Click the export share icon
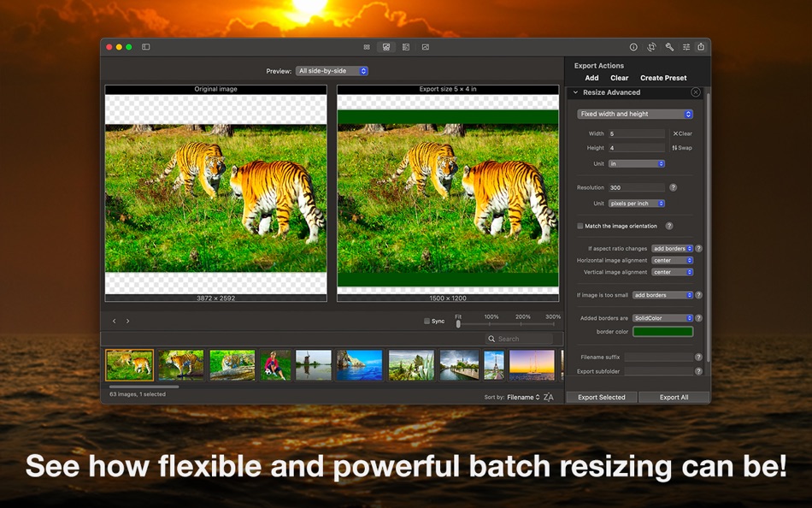Screen dimensions: 812x508 (701, 47)
